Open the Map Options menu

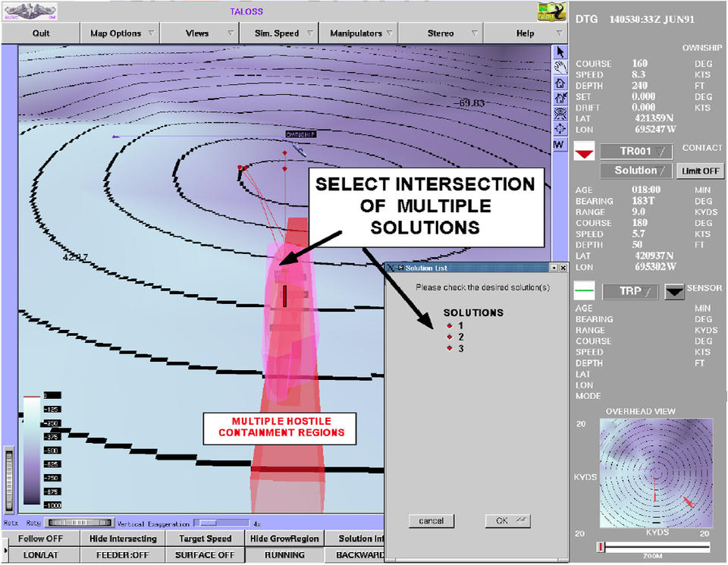[x=121, y=33]
